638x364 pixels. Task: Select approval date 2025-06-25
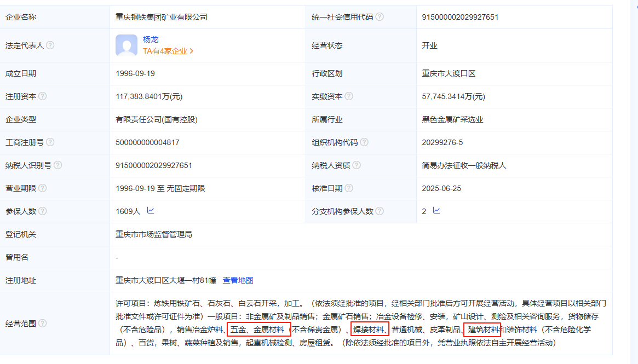pos(441,188)
